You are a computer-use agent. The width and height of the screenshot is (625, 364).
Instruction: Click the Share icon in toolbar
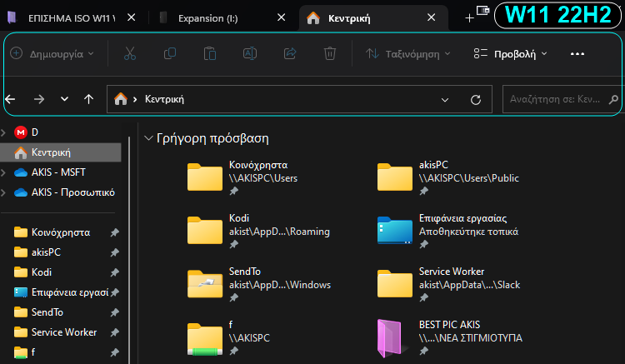pyautogui.click(x=290, y=53)
